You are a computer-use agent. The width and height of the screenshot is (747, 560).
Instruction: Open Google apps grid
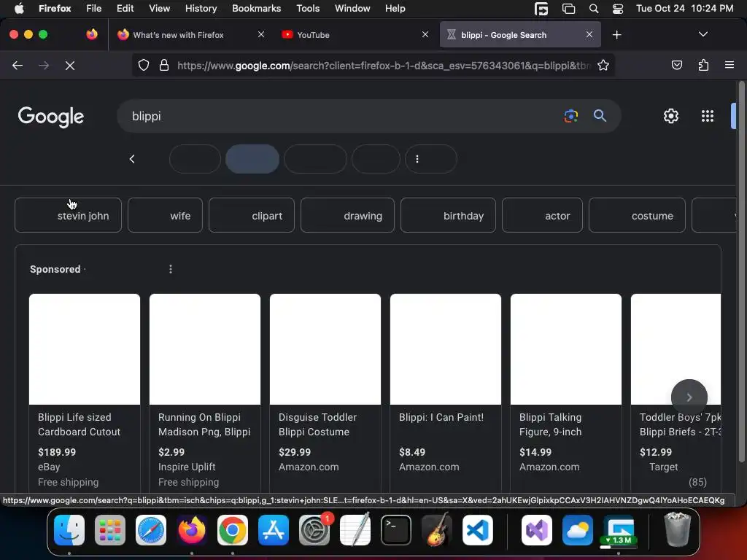(708, 116)
